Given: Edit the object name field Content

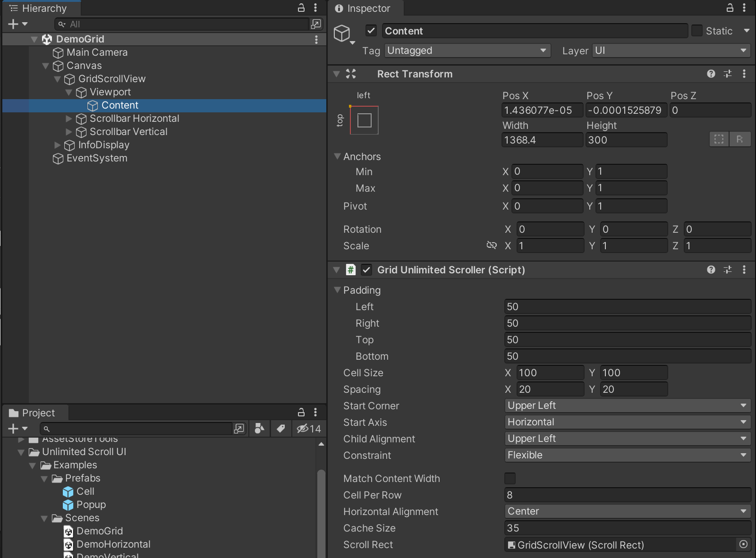Looking at the screenshot, I should tap(535, 31).
